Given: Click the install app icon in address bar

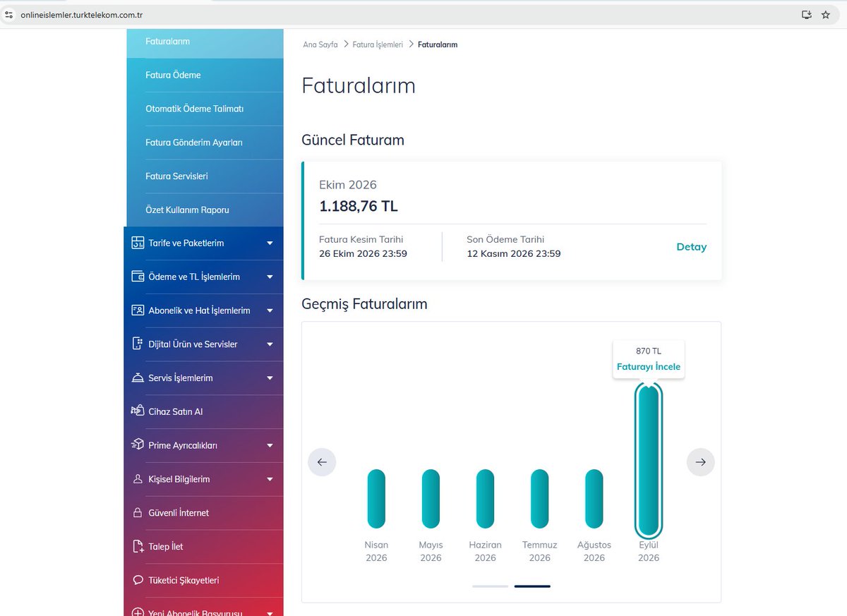Looking at the screenshot, I should click(x=807, y=14).
